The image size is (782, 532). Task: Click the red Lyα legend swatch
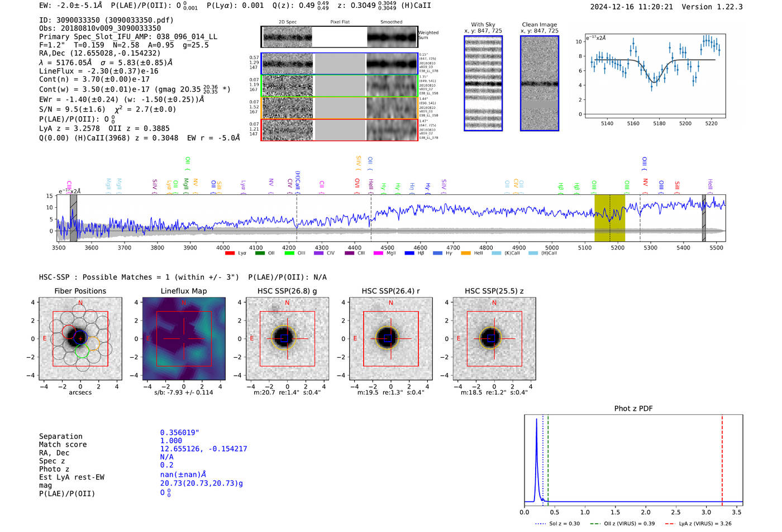pos(230,253)
